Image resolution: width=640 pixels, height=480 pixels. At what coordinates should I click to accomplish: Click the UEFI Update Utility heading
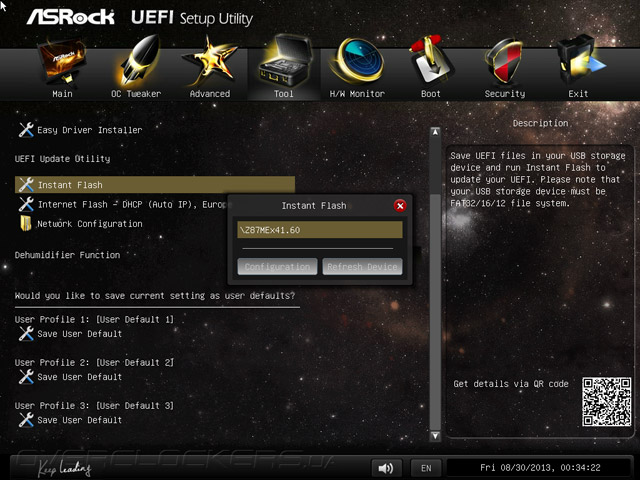pyautogui.click(x=62, y=159)
